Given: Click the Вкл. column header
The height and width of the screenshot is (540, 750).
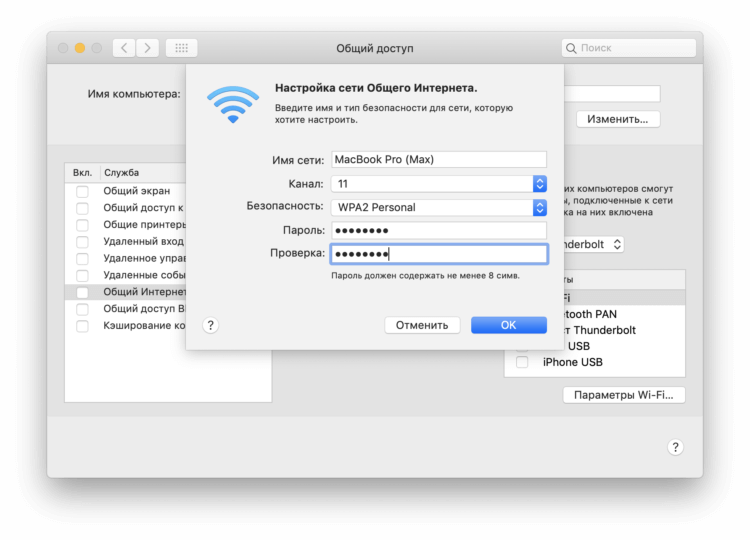Looking at the screenshot, I should point(83,173).
